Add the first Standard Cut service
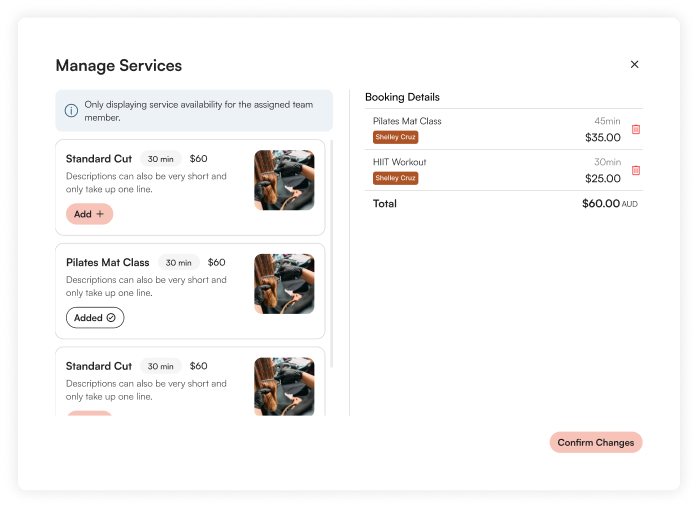698x508 pixels. pos(89,214)
